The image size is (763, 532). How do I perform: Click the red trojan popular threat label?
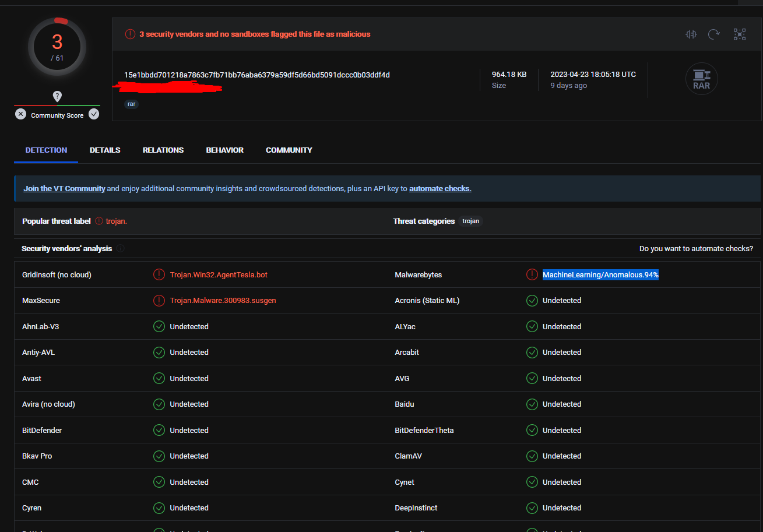click(x=116, y=221)
